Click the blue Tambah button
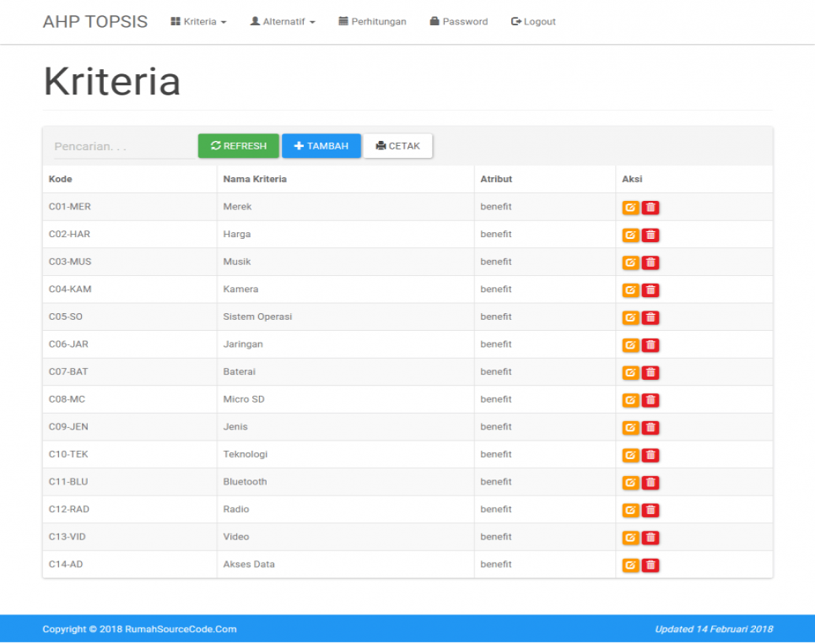 click(321, 146)
